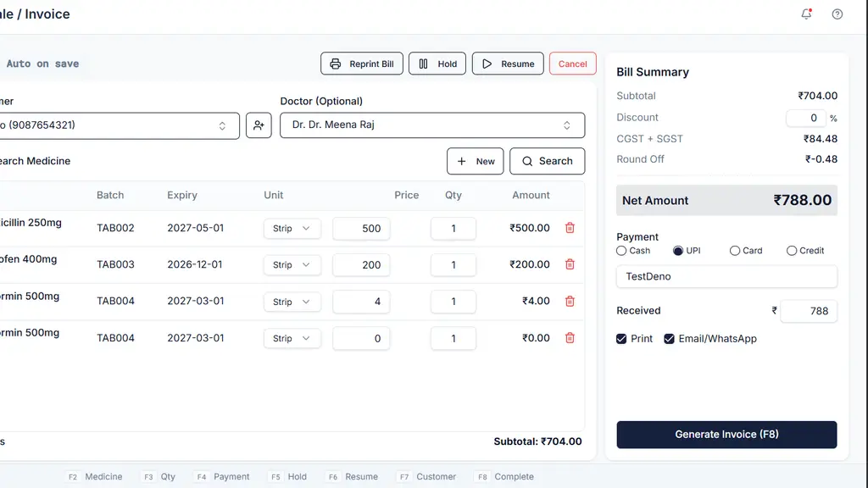Image resolution: width=868 pixels, height=488 pixels.
Task: Click the F4 Payment shortcut
Action: (x=223, y=477)
